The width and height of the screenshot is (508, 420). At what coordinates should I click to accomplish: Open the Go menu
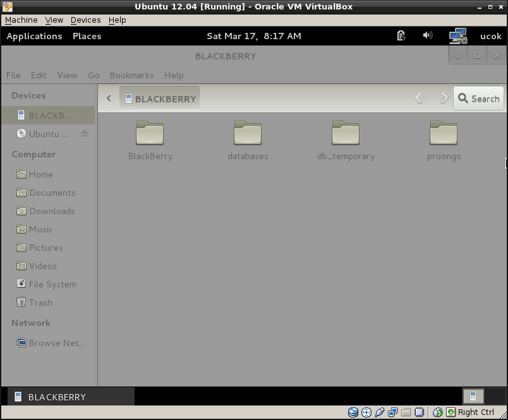[94, 75]
